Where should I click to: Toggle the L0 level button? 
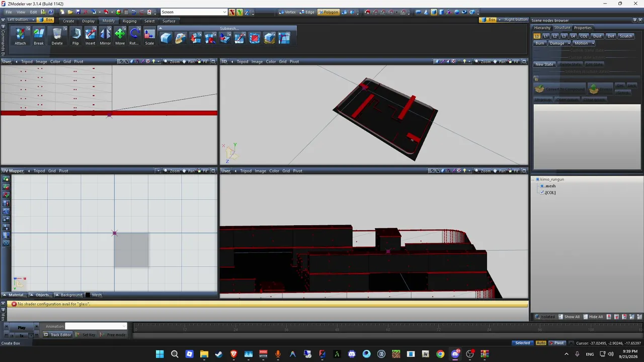[x=537, y=36]
